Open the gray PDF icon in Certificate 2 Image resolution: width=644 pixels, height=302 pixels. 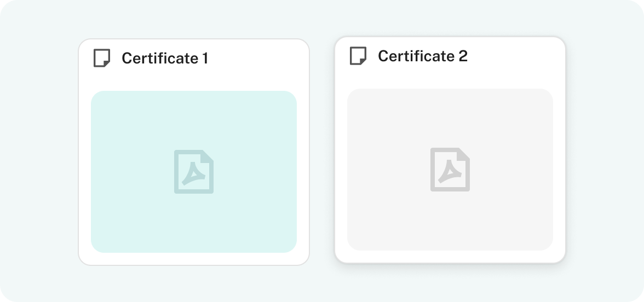coord(450,170)
